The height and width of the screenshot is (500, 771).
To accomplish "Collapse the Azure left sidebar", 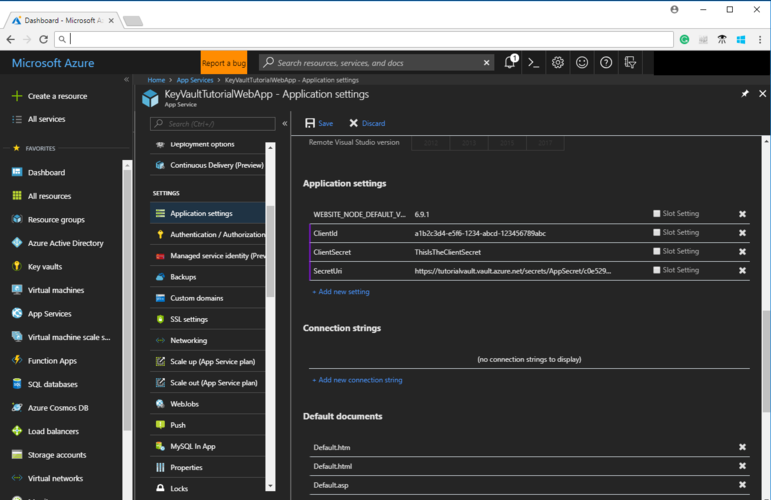I will (126, 79).
